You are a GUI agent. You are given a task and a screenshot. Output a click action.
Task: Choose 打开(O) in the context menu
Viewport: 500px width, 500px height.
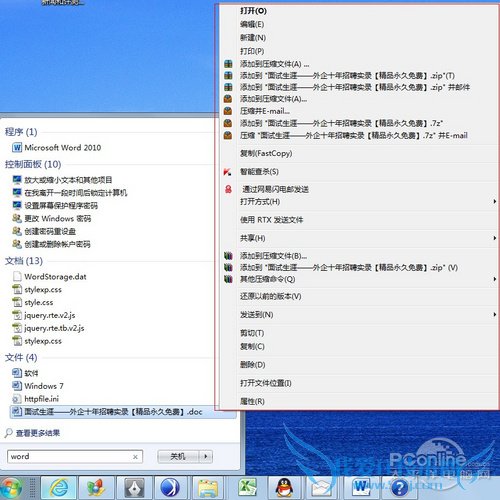[x=253, y=11]
